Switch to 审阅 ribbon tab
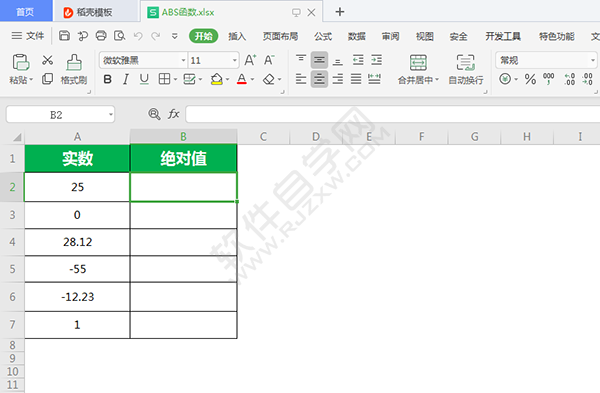The height and width of the screenshot is (393, 600). 390,36
